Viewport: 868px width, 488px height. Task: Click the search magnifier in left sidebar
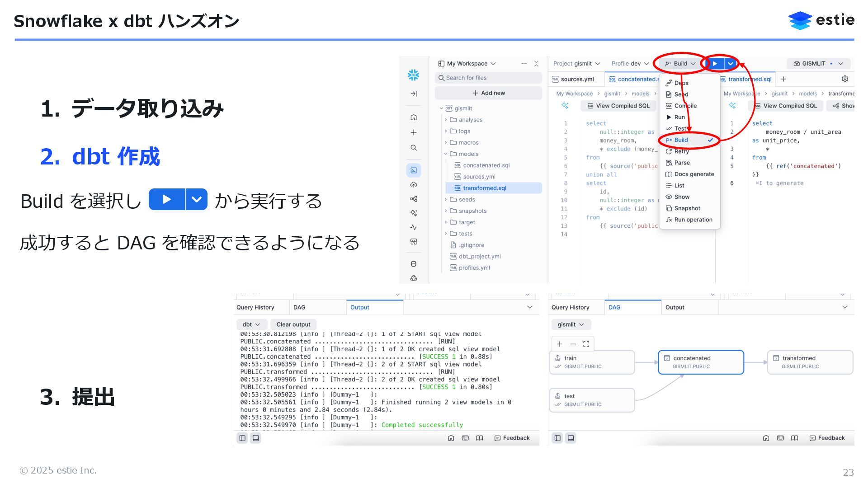pyautogui.click(x=413, y=148)
